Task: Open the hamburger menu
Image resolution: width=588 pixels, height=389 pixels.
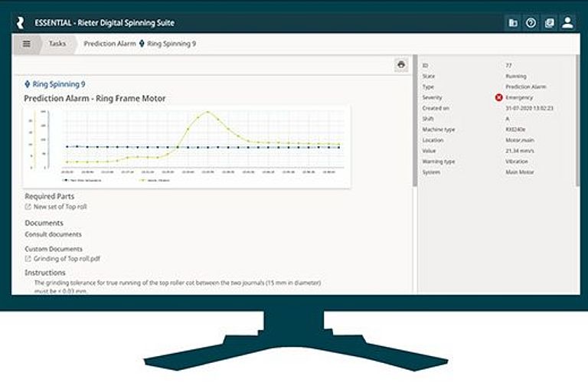Action: click(x=27, y=44)
